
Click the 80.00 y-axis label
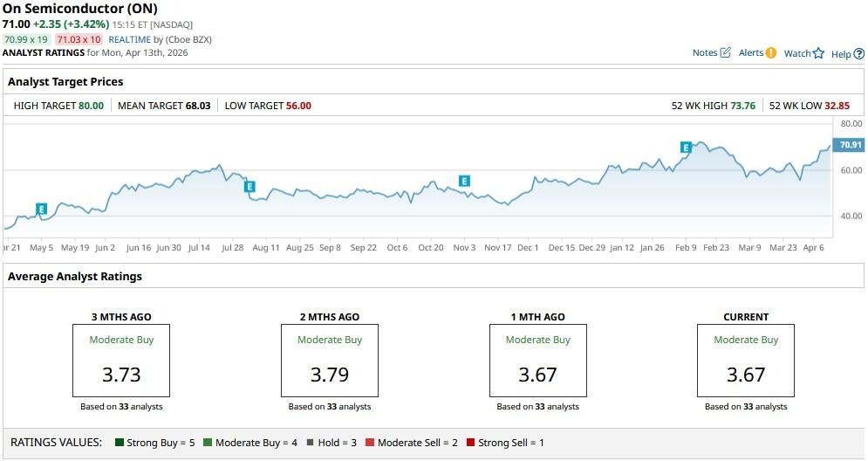click(851, 124)
